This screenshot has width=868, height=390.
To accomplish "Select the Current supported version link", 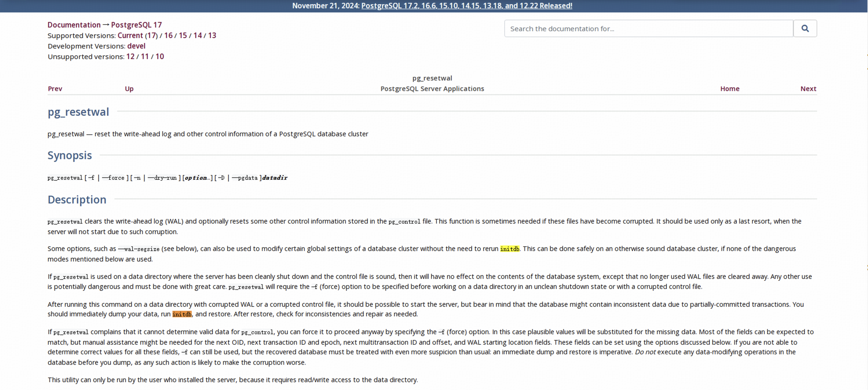I will 130,35.
